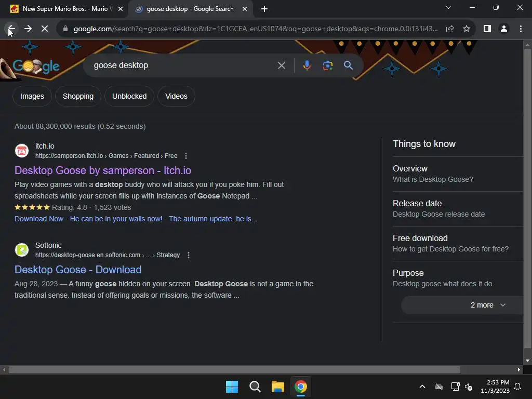
Task: Open the side panel icon
Action: point(487,29)
